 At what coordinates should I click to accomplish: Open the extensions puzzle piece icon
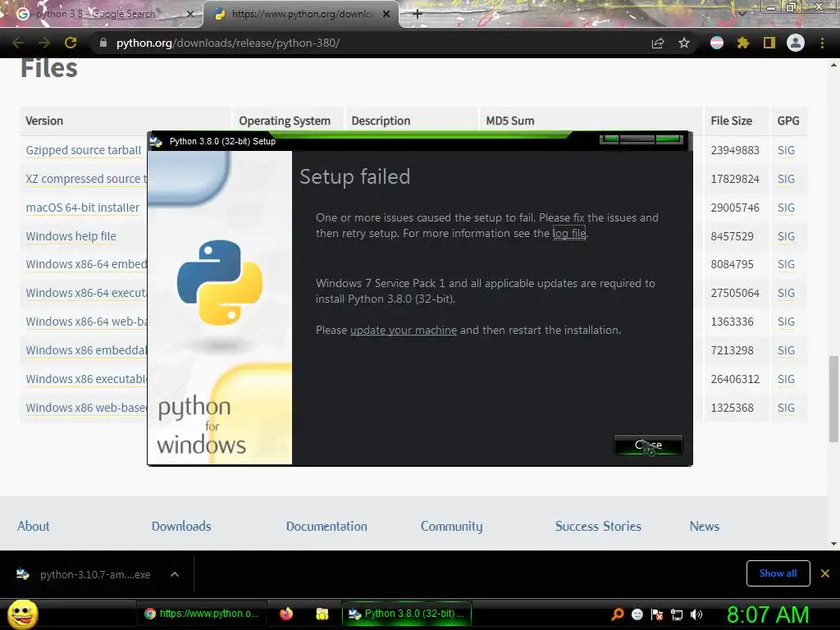[743, 43]
